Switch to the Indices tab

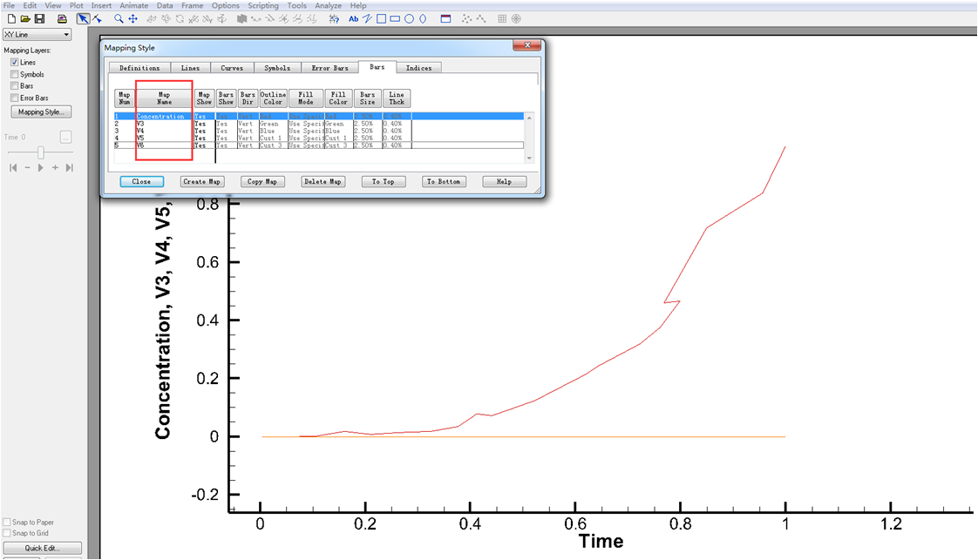418,68
